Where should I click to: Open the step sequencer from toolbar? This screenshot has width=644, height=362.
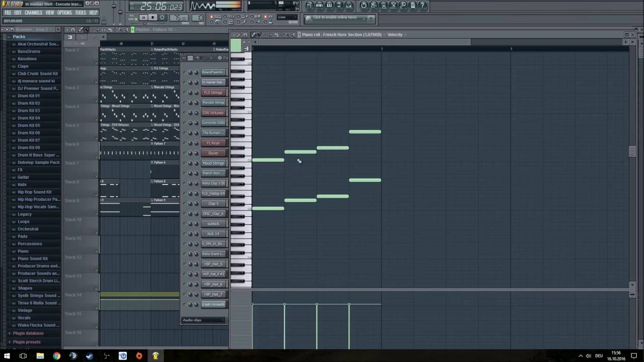319,6
